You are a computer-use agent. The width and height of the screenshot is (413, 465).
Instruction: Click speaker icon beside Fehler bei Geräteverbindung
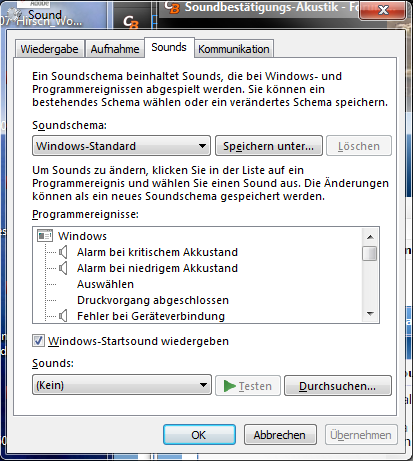click(63, 316)
